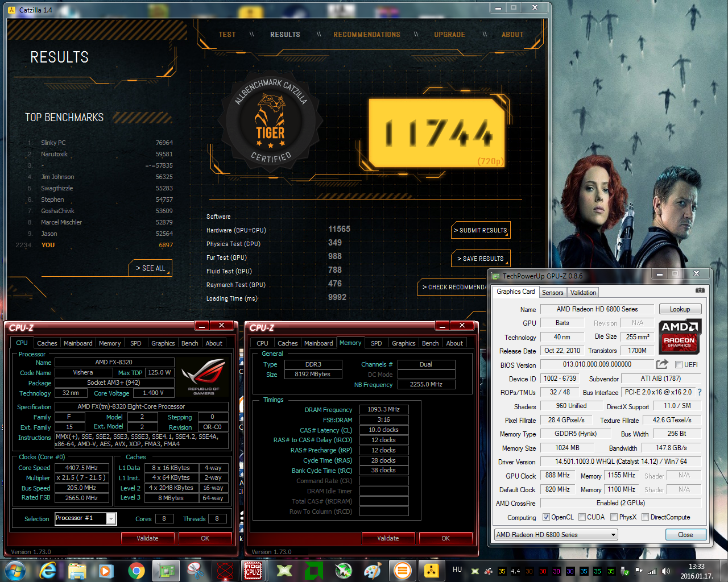
Task: Open the ABOUT tab in Catzilla
Action: [x=512, y=35]
